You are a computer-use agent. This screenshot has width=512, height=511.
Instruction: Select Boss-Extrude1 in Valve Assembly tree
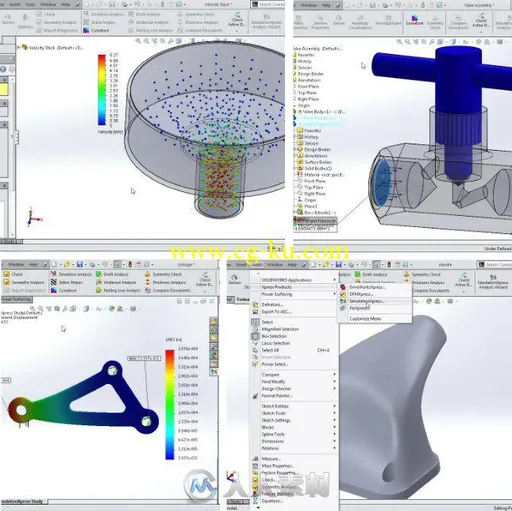(x=316, y=212)
